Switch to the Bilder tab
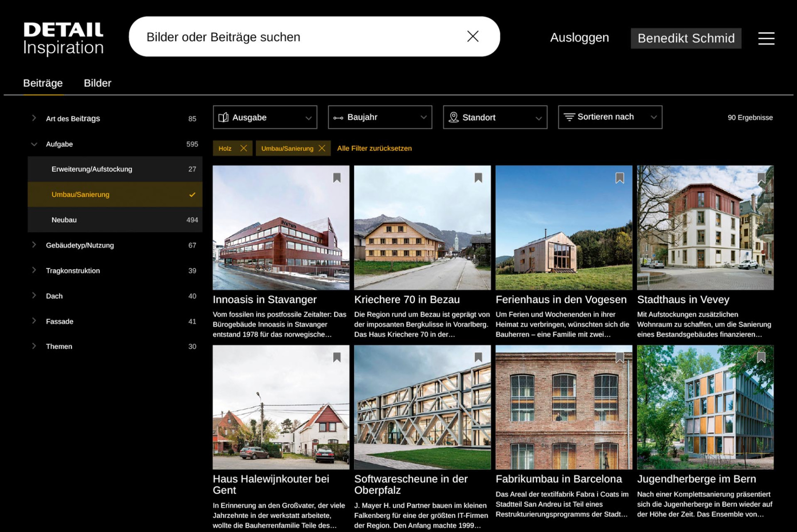This screenshot has height=532, width=797. tap(98, 83)
